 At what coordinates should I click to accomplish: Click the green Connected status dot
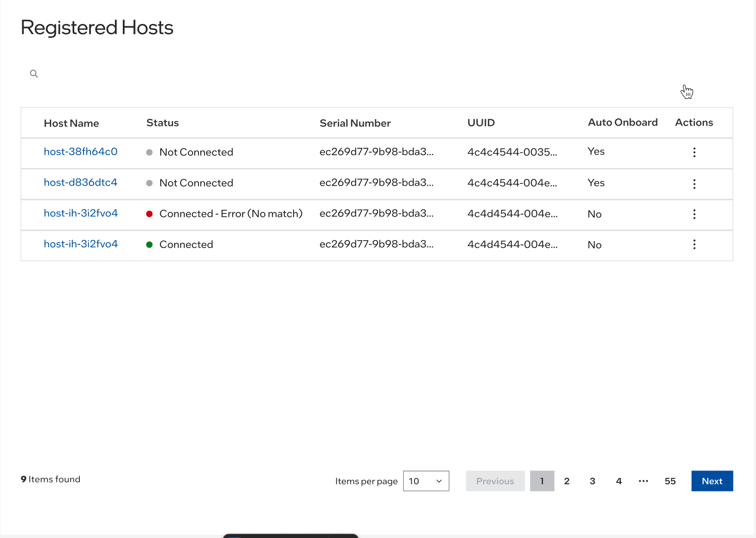click(149, 244)
